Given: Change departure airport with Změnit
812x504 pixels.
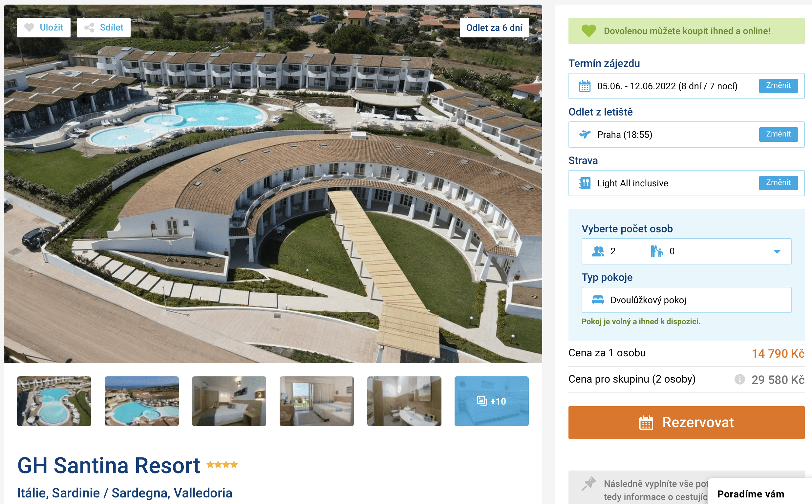Looking at the screenshot, I should [778, 134].
